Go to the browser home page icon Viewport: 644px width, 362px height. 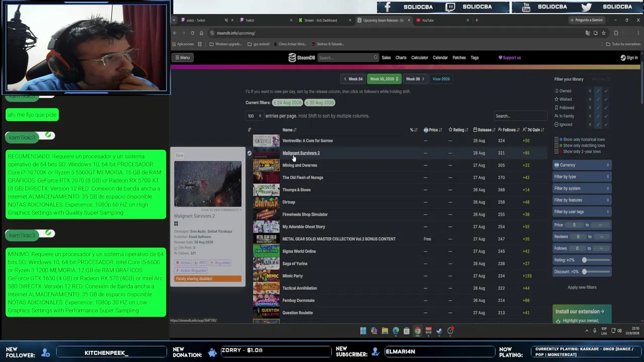(201, 33)
